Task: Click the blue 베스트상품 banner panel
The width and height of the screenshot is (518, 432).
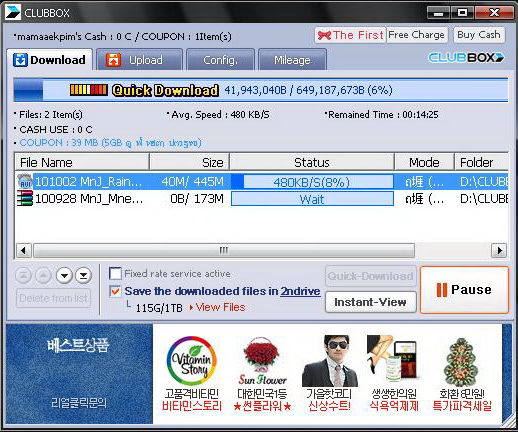Action: tap(79, 373)
